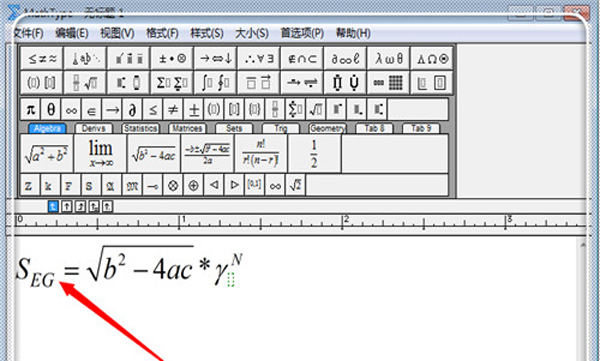Open the matrix templates palette
Viewport: 600px width, 361px height.
[388, 82]
